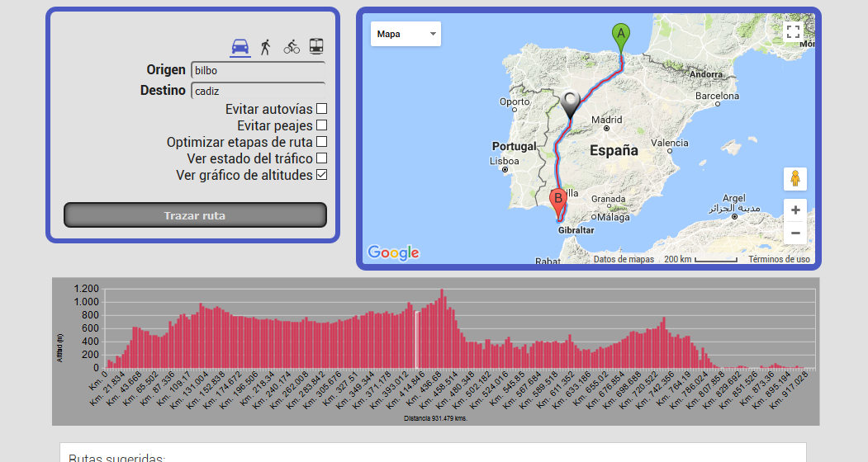The width and height of the screenshot is (868, 462).
Task: Click red marker B at Cadiz
Action: [x=558, y=203]
